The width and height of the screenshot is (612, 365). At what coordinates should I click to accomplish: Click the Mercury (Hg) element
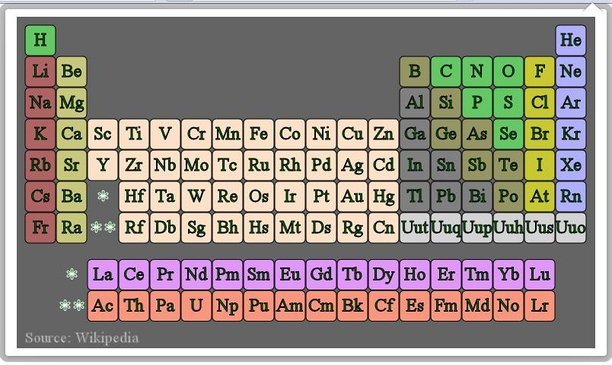pyautogui.click(x=384, y=196)
